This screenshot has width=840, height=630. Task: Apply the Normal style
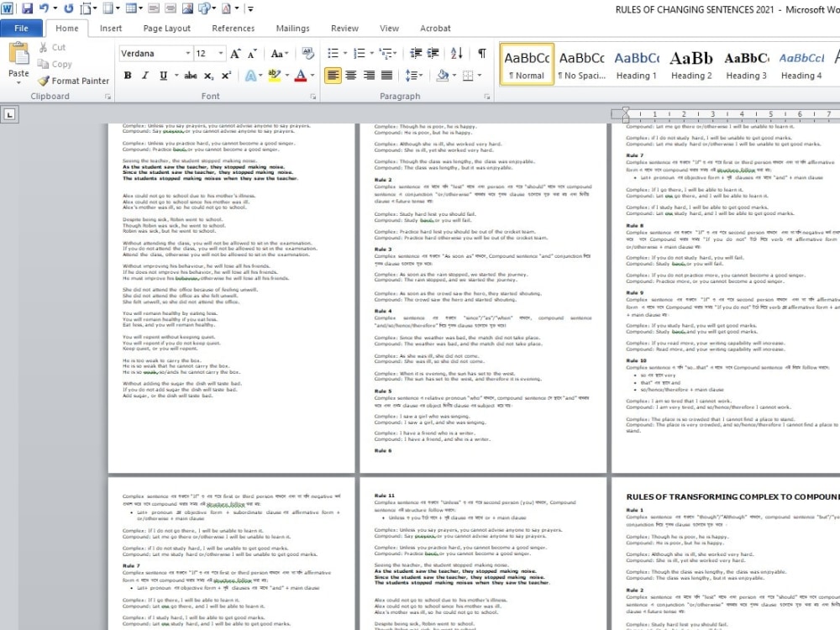point(527,65)
